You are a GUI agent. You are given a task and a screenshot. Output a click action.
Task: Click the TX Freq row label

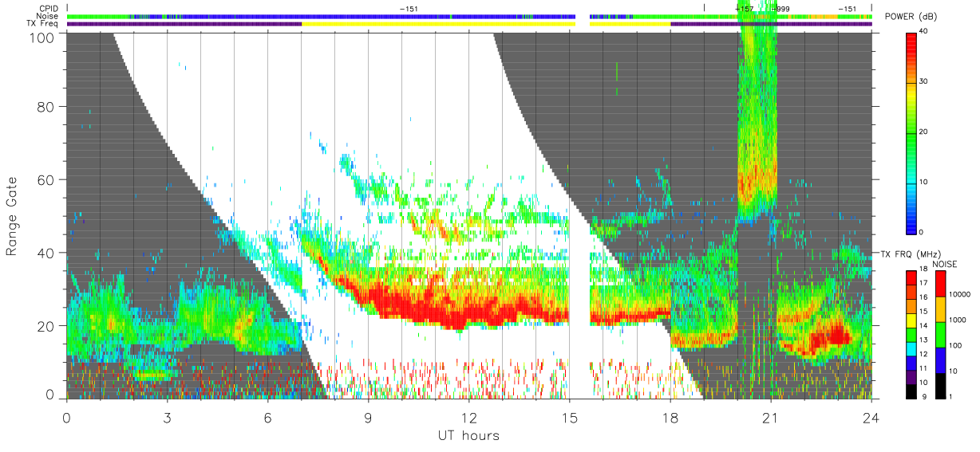(41, 24)
